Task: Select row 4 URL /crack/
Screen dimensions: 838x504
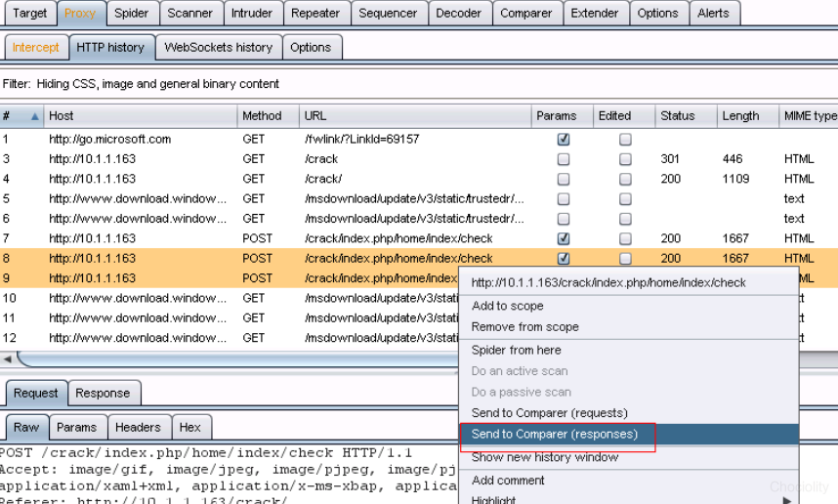Action: click(x=323, y=179)
